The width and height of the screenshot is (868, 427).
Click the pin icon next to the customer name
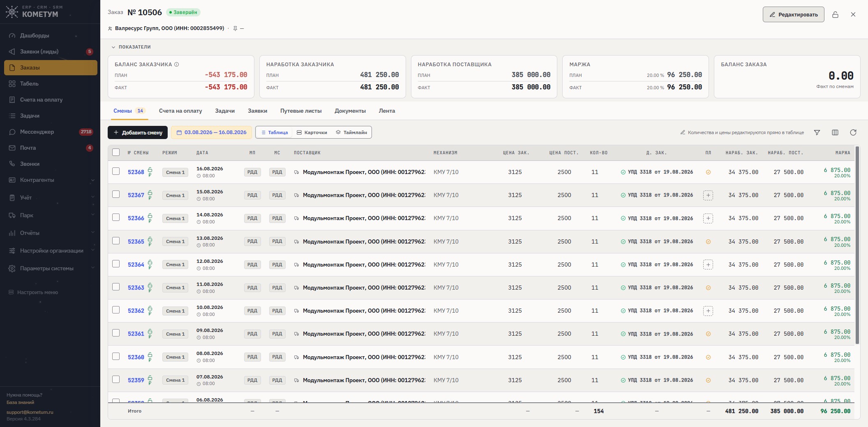click(235, 28)
